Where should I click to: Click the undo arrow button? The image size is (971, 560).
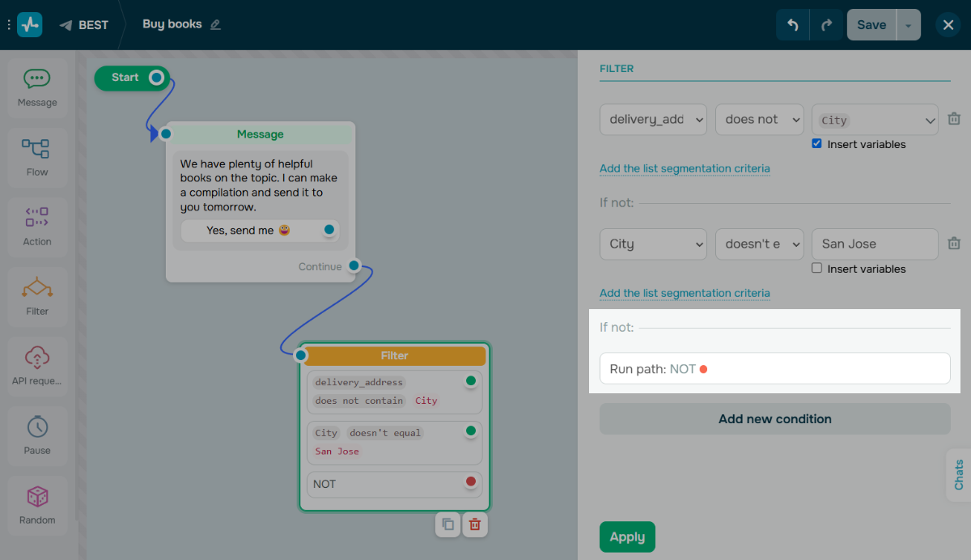(793, 25)
